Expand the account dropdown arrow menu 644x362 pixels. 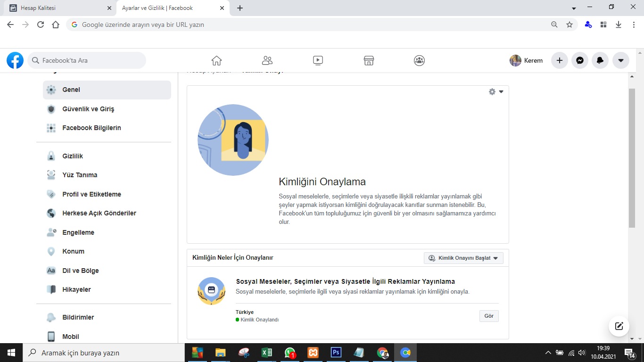pos(620,60)
